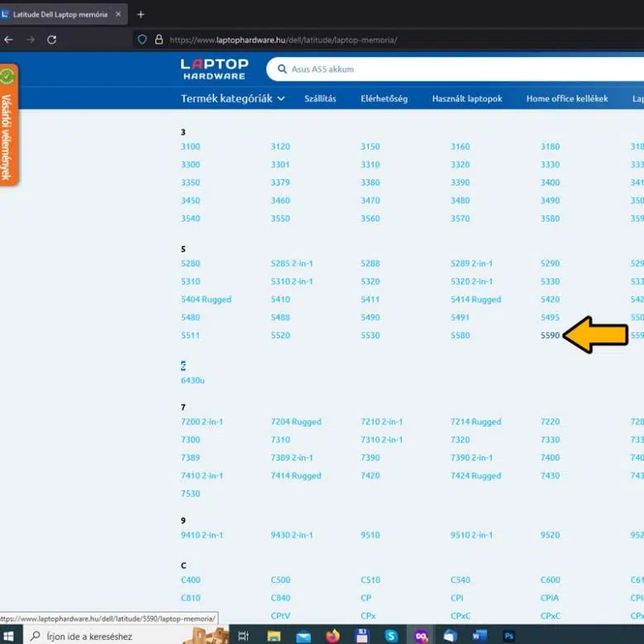Open the 9510 2-in-1 model link
Viewport: 644px width, 644px height.
click(471, 535)
